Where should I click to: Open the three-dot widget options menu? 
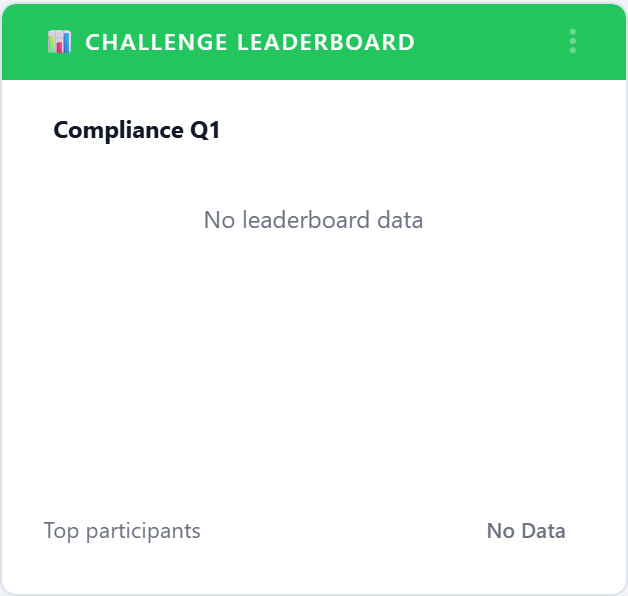tap(573, 41)
